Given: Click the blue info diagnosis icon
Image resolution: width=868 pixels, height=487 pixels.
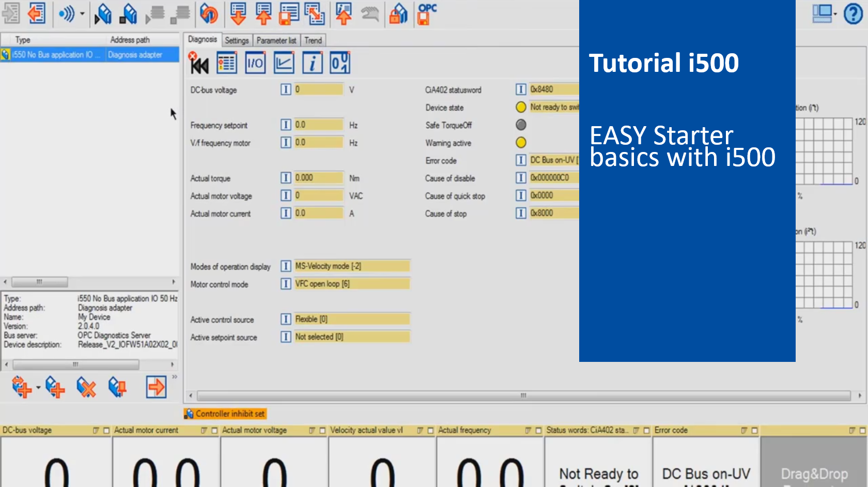Looking at the screenshot, I should 312,62.
